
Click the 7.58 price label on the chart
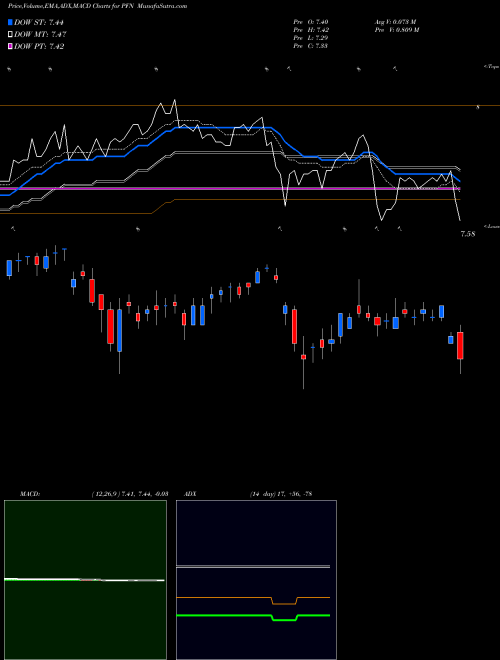[468, 234]
